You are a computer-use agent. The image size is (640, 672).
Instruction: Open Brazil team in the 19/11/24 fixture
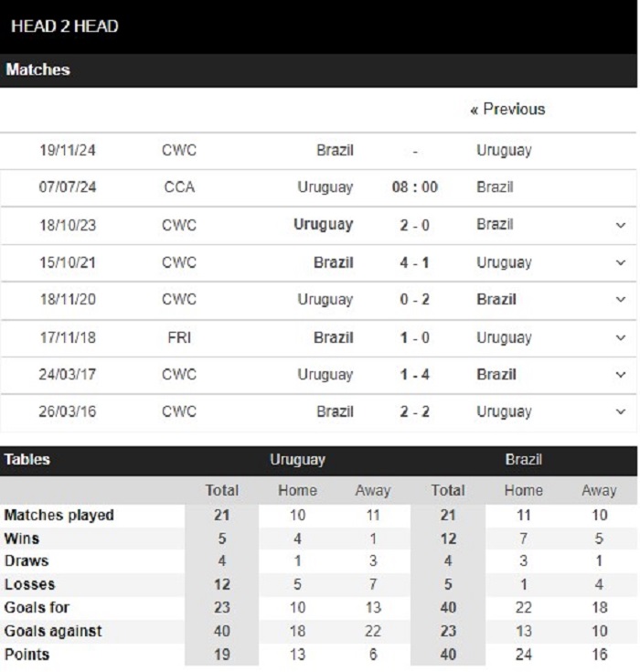click(x=335, y=151)
